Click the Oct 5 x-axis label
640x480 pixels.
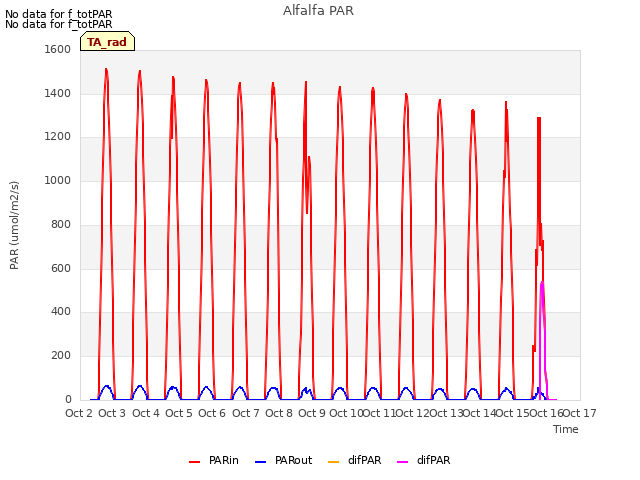179,413
